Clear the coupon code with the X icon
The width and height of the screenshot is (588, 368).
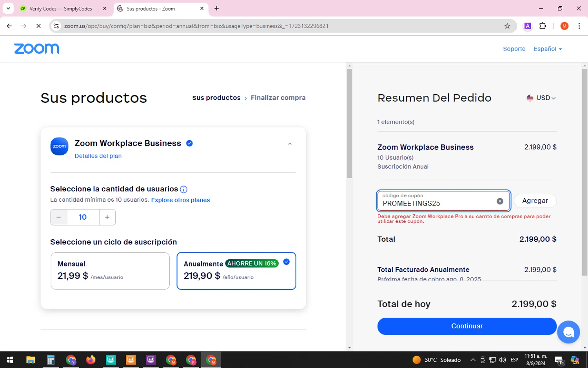click(500, 201)
